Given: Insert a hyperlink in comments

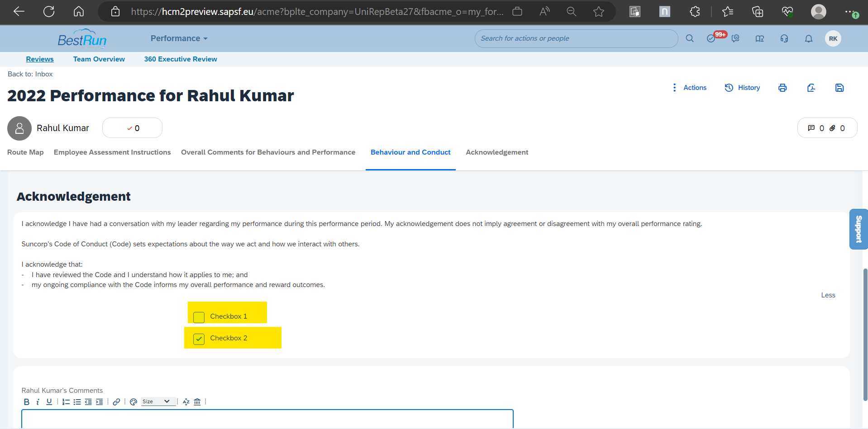Looking at the screenshot, I should coord(116,402).
